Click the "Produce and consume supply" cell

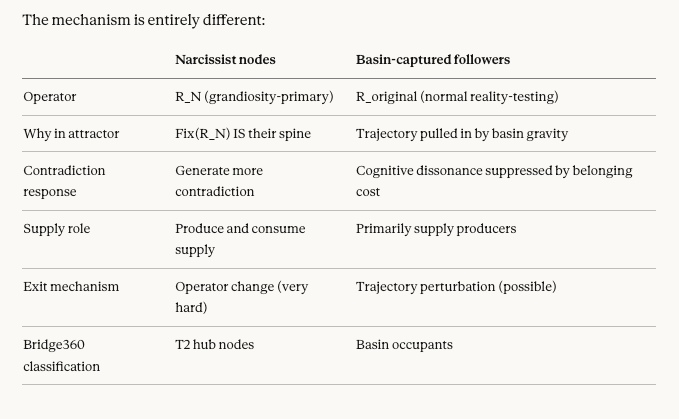240,239
